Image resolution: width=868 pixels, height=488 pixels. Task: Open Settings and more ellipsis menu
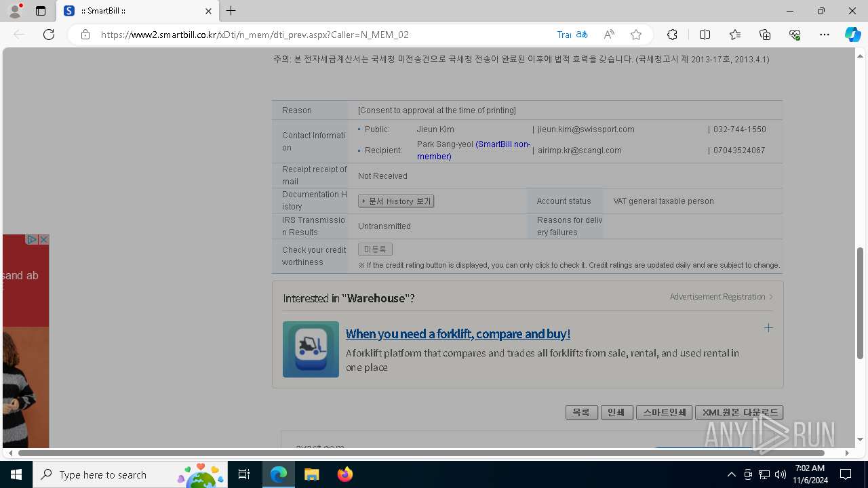coord(825,35)
